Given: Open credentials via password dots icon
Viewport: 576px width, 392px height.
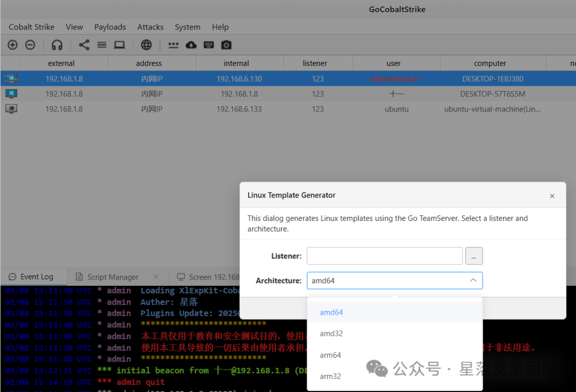Looking at the screenshot, I should pos(173,45).
